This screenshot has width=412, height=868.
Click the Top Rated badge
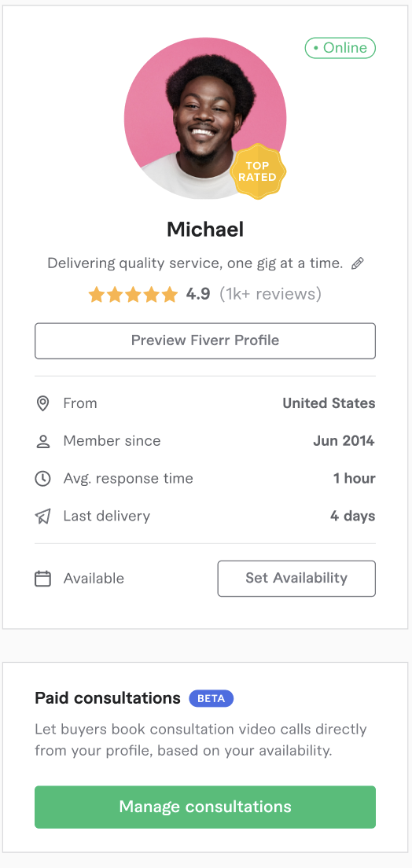click(x=258, y=171)
